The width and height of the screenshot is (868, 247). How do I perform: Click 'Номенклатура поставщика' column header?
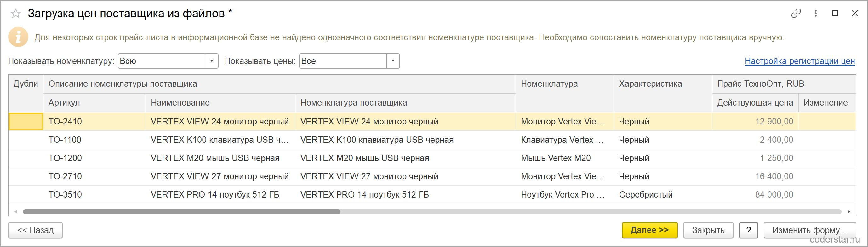click(x=405, y=103)
